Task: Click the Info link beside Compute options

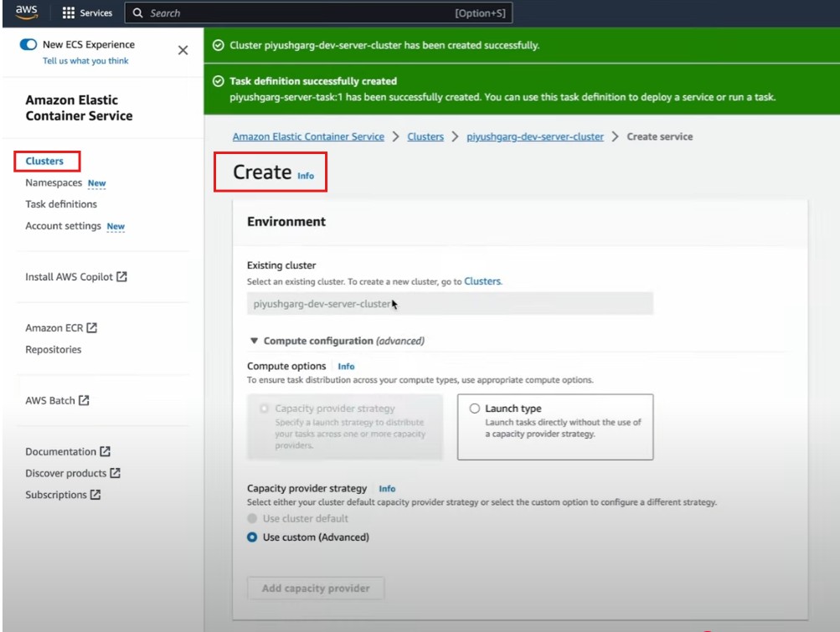Action: [346, 367]
